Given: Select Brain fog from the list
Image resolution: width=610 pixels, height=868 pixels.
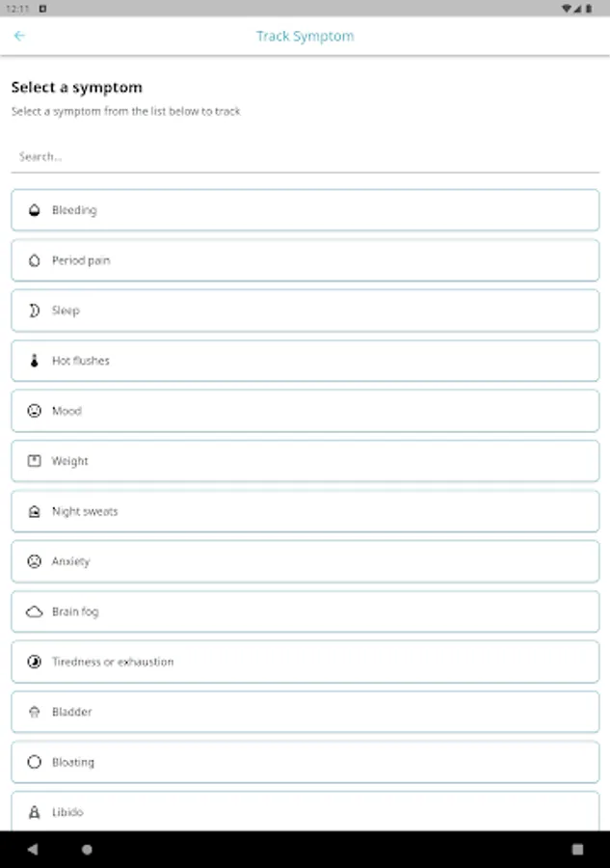Looking at the screenshot, I should tap(305, 611).
